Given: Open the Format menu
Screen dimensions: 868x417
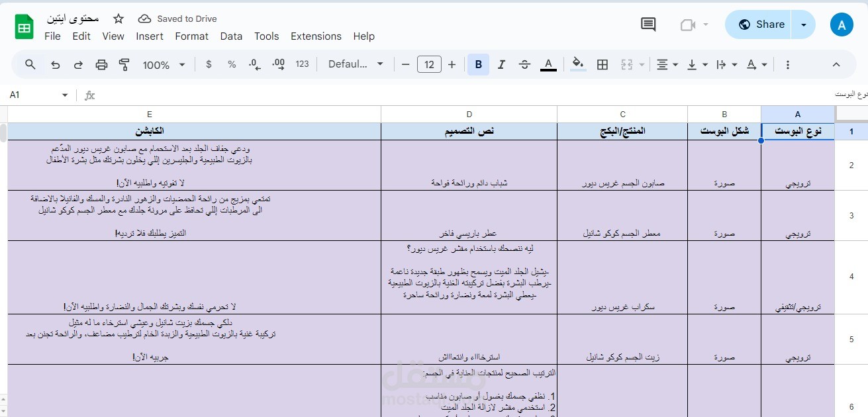Looking at the screenshot, I should pyautogui.click(x=192, y=36).
